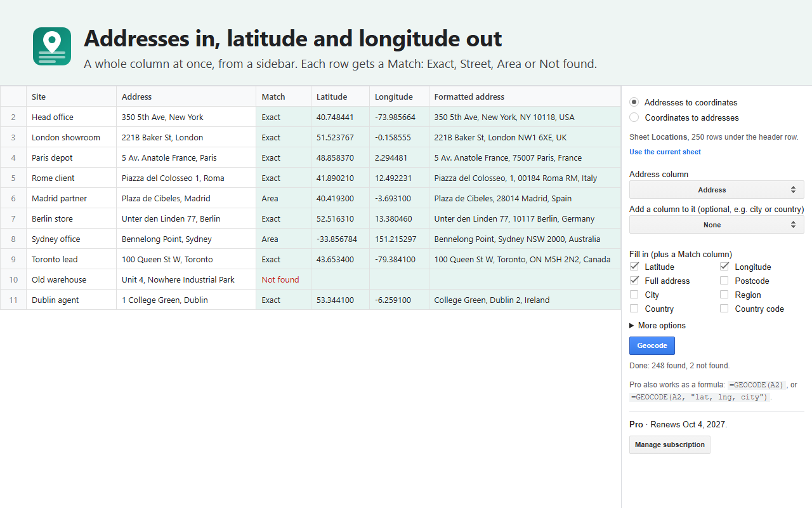Click Manage subscription button

[669, 444]
